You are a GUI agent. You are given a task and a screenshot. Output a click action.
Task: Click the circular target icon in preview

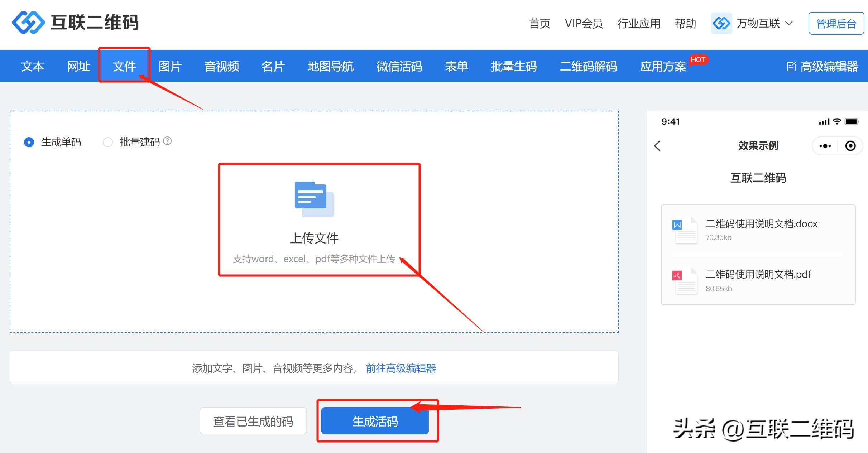point(850,146)
